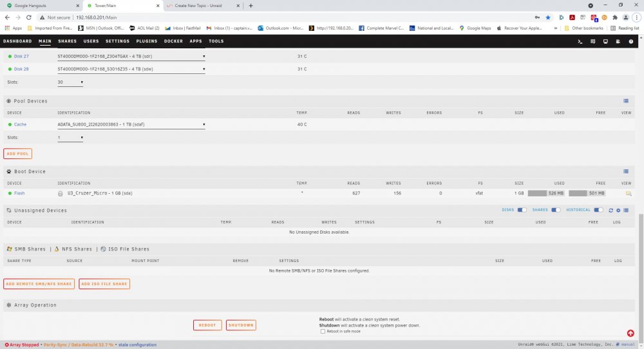The height and width of the screenshot is (349, 644).
Task: Open the Disk 28 link
Action: tap(21, 69)
